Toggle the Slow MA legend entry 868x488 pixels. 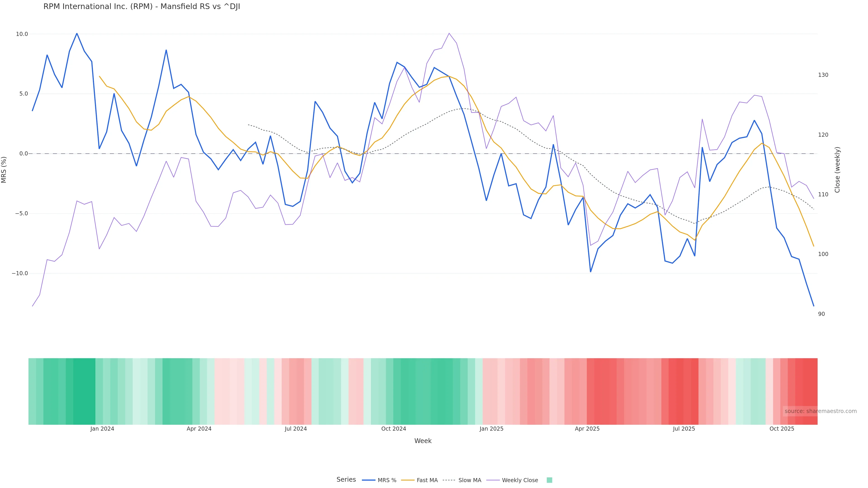tap(462, 480)
